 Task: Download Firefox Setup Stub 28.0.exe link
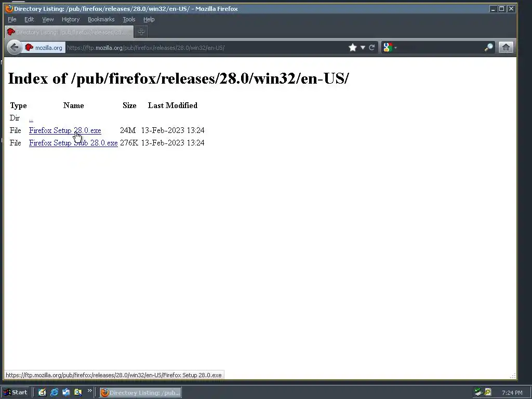click(x=73, y=143)
